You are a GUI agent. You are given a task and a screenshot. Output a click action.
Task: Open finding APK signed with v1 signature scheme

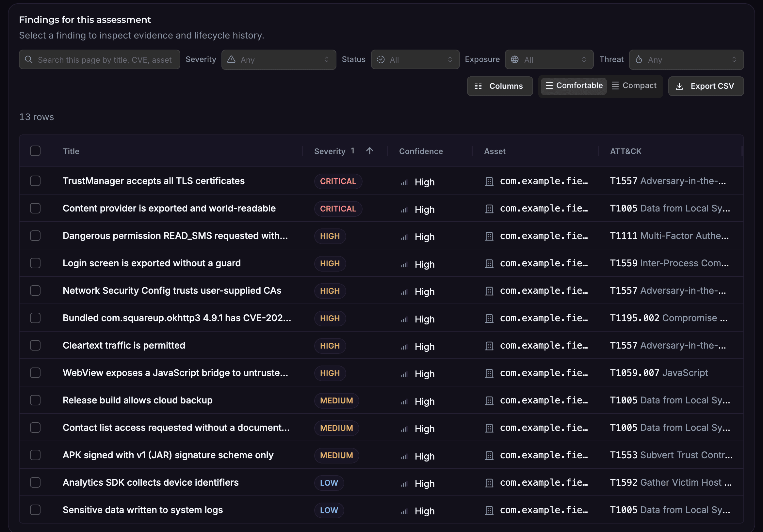point(168,455)
